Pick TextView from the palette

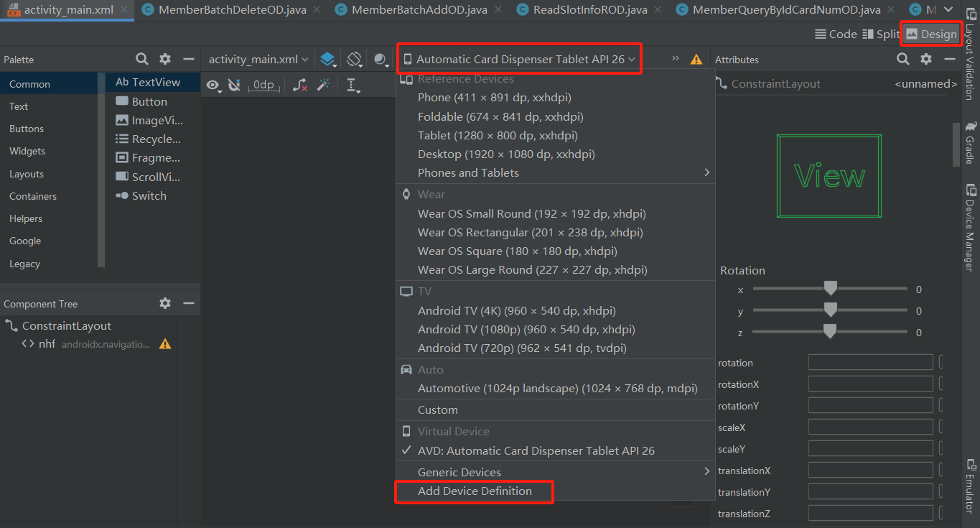(x=153, y=82)
